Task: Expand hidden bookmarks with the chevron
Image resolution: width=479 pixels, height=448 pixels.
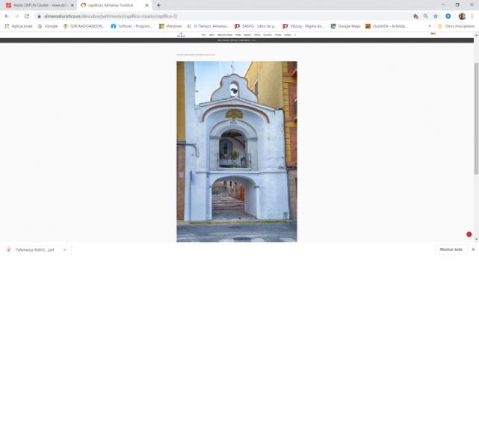Action: (x=430, y=26)
